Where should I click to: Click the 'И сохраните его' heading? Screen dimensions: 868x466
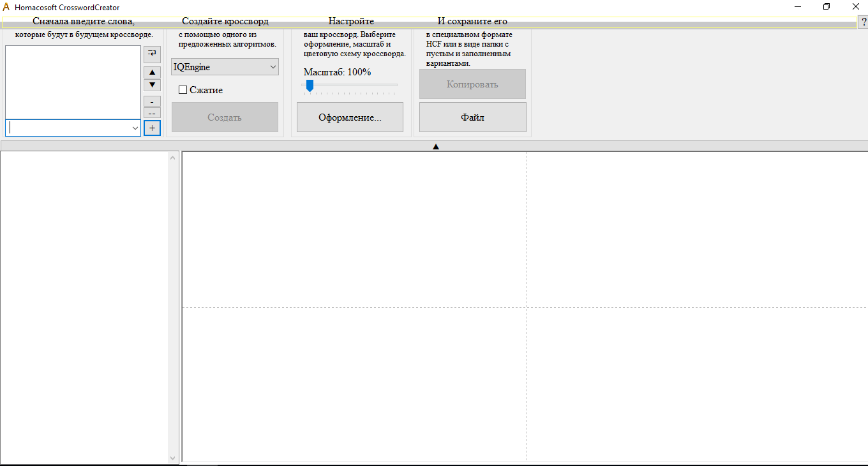pos(472,22)
